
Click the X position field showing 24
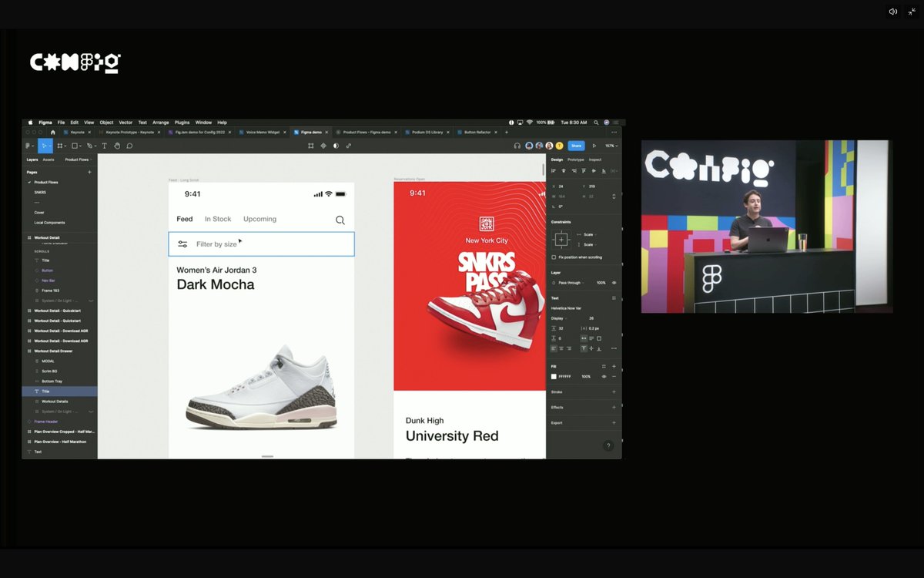click(x=561, y=187)
